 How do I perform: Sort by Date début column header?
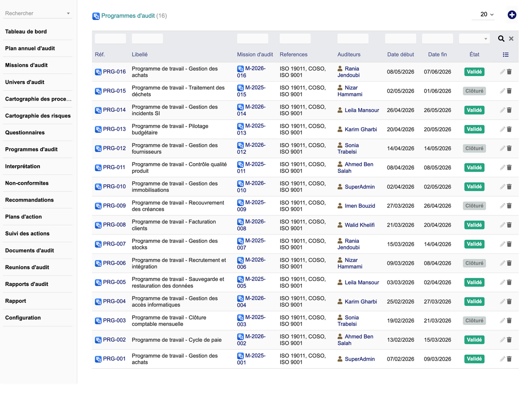pos(401,55)
